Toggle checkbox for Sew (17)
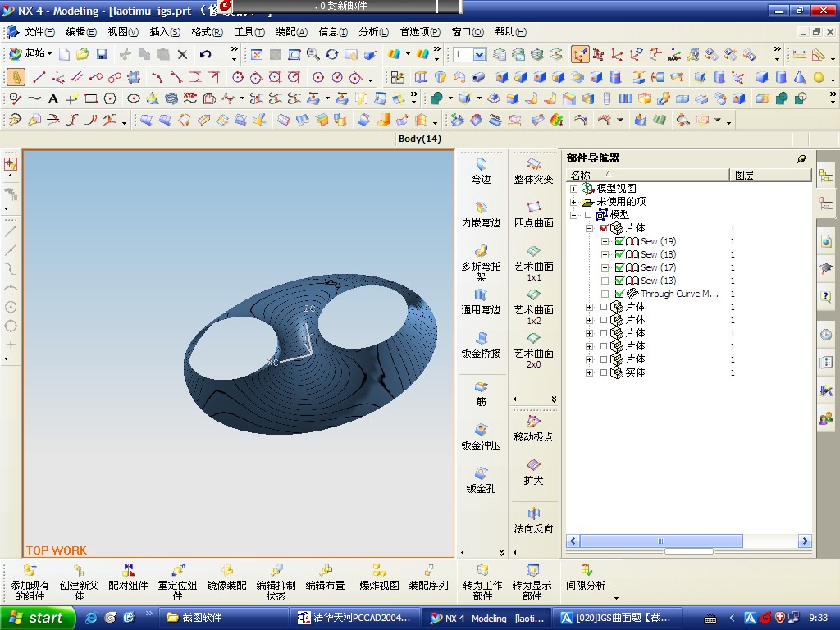 point(619,267)
